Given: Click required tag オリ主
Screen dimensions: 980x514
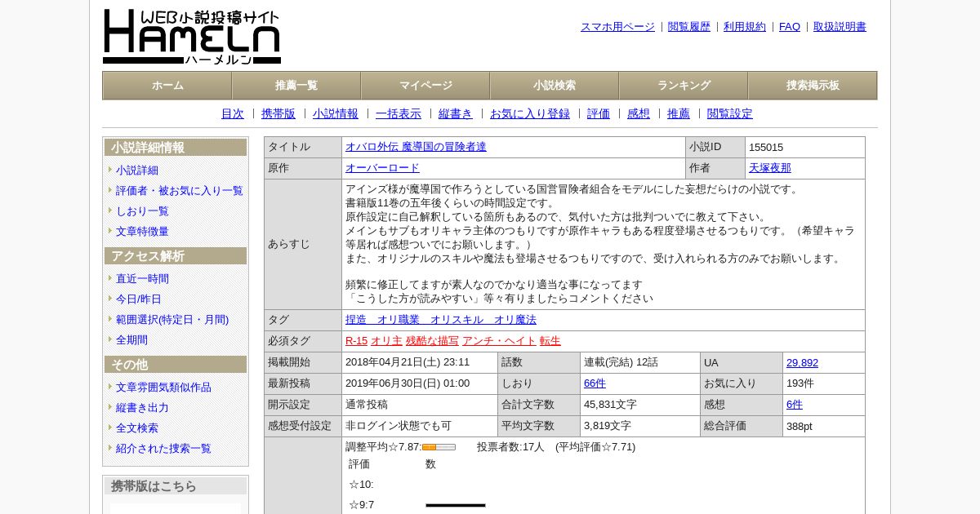Looking at the screenshot, I should [x=386, y=341].
